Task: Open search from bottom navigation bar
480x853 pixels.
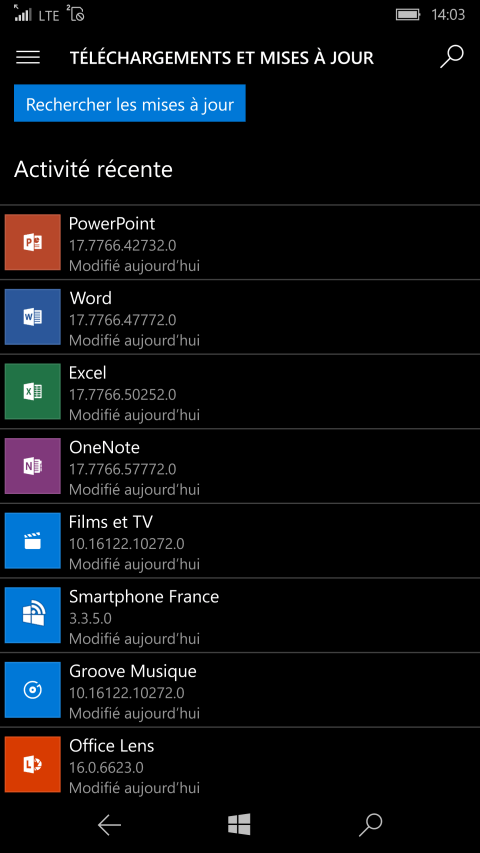Action: [x=371, y=825]
